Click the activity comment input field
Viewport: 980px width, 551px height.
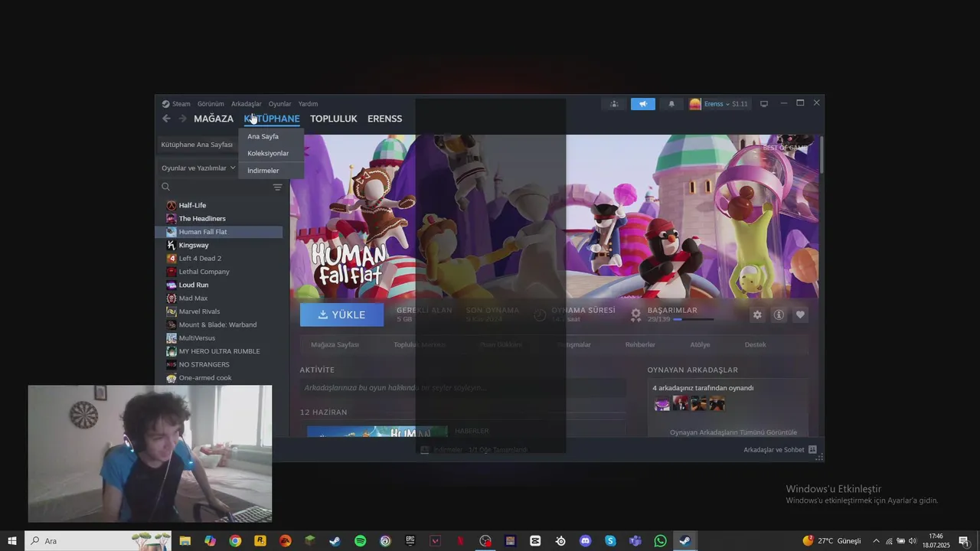[462, 388]
